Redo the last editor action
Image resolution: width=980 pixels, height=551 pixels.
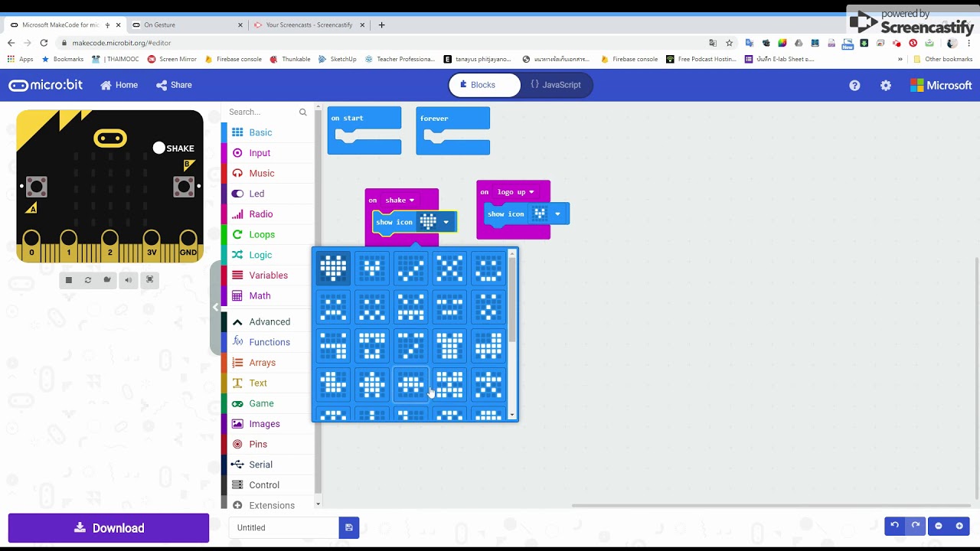[x=915, y=526]
